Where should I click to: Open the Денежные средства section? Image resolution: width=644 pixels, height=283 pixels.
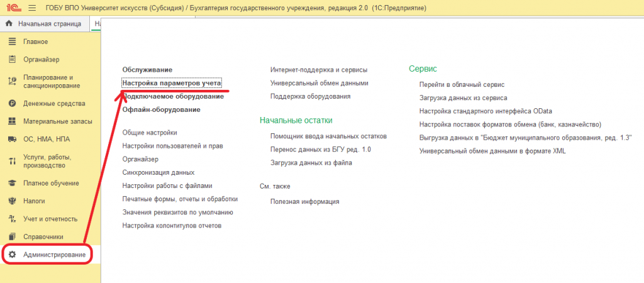(54, 104)
